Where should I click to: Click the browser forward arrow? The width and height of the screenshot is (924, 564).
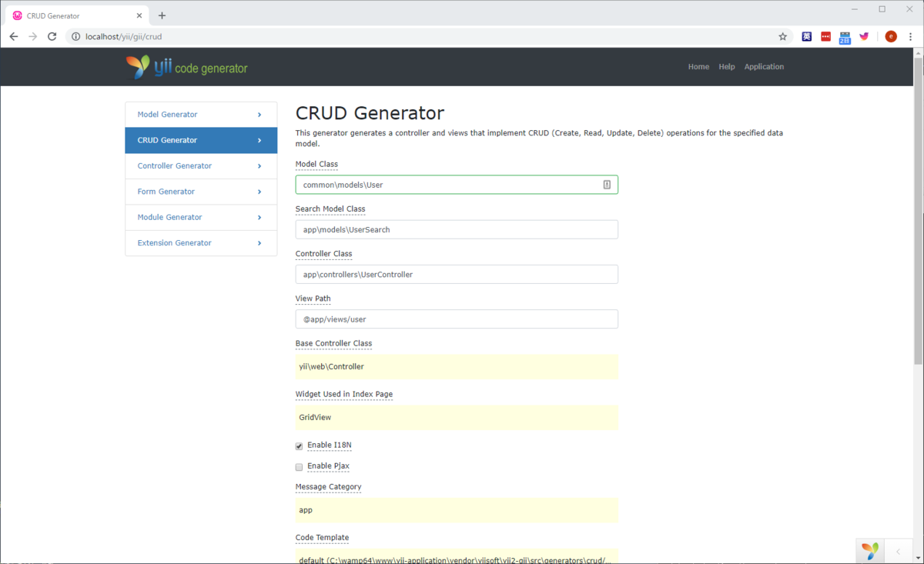(32, 36)
